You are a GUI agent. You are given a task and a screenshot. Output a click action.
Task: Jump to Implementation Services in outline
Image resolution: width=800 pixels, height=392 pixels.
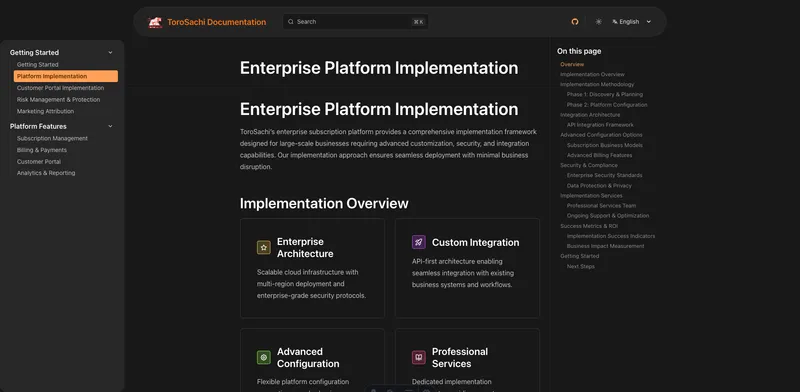[591, 195]
